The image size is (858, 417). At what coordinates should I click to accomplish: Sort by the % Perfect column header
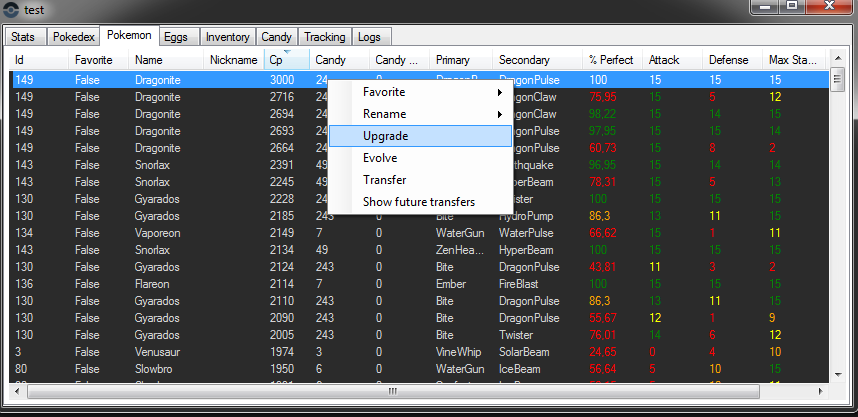click(x=612, y=60)
